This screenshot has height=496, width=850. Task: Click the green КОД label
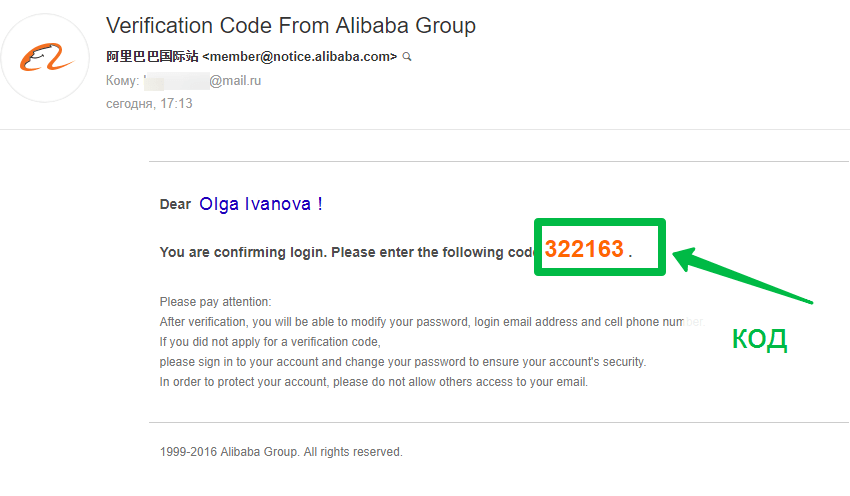[x=760, y=340]
